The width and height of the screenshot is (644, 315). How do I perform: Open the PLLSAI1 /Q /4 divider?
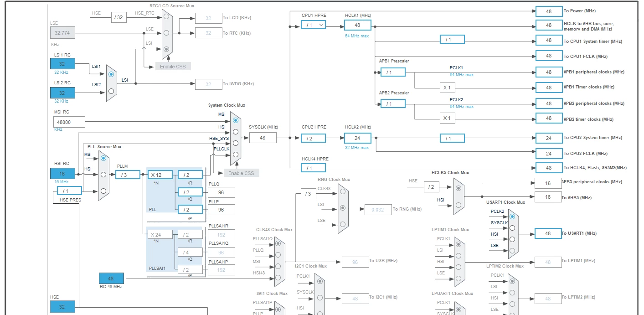click(190, 252)
